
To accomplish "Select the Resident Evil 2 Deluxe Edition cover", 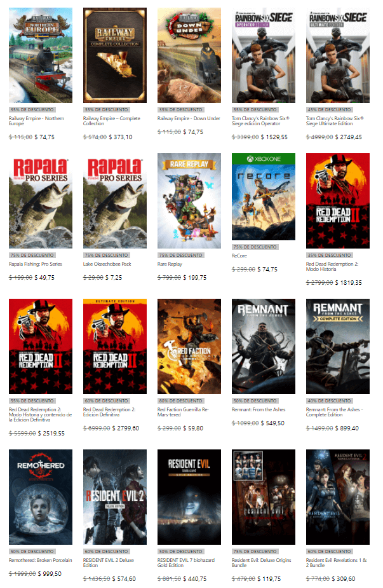I will (115, 496).
